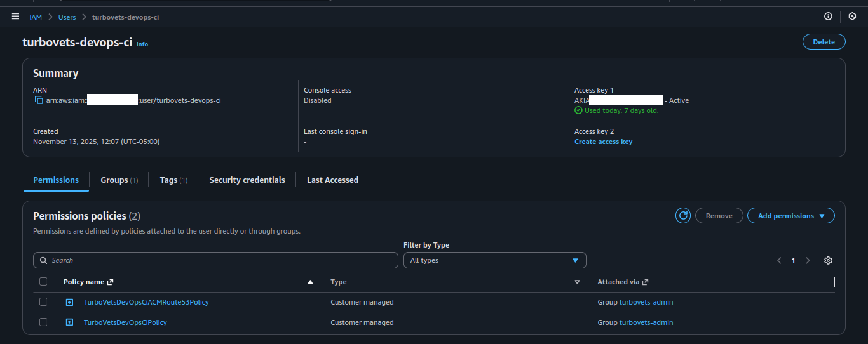Open the Add permissions dropdown
This screenshot has width=868, height=344.
(791, 216)
